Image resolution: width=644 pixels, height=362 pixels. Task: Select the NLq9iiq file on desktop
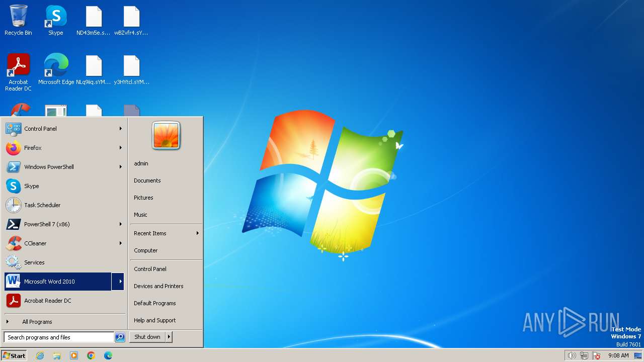click(x=94, y=69)
